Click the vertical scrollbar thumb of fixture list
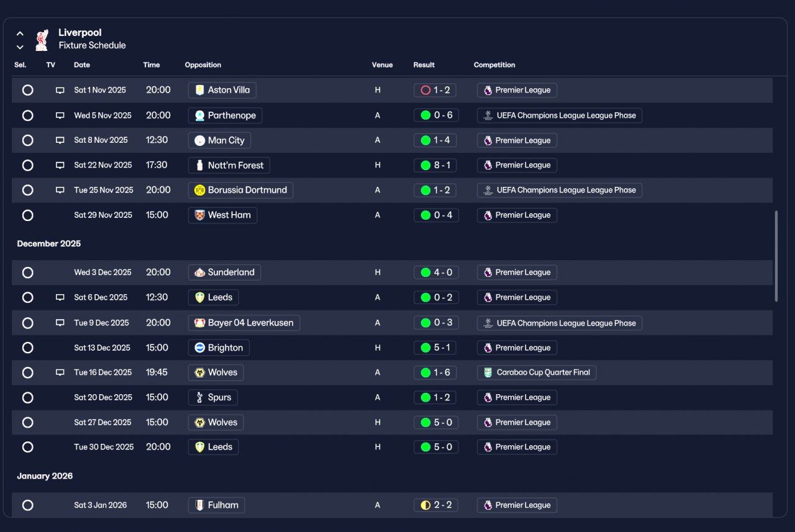795x532 pixels. (x=776, y=256)
